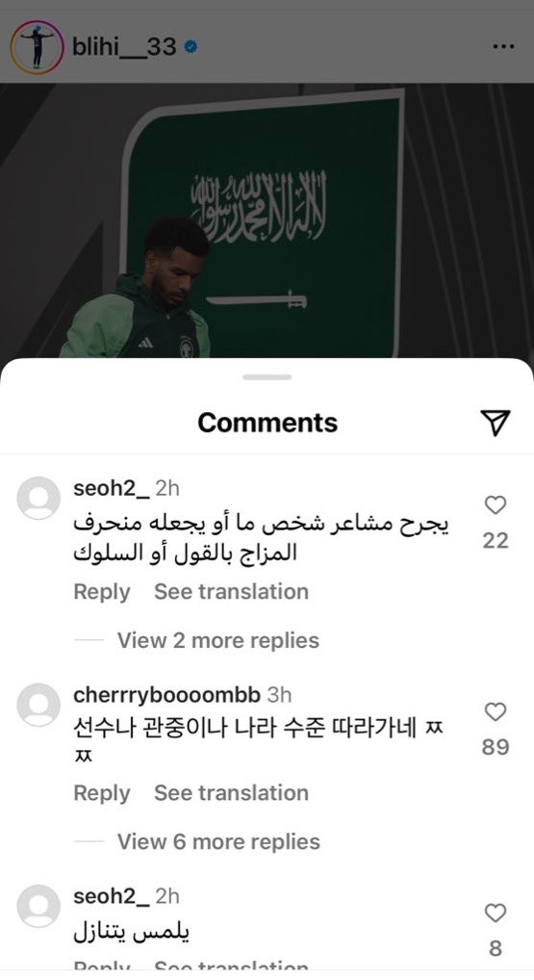Tap the verified badge next to blihi__33
The width and height of the screenshot is (534, 980).
191,47
